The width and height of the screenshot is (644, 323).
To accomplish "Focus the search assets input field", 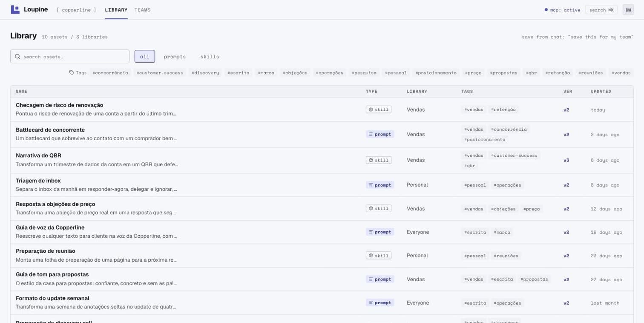I will click(70, 56).
